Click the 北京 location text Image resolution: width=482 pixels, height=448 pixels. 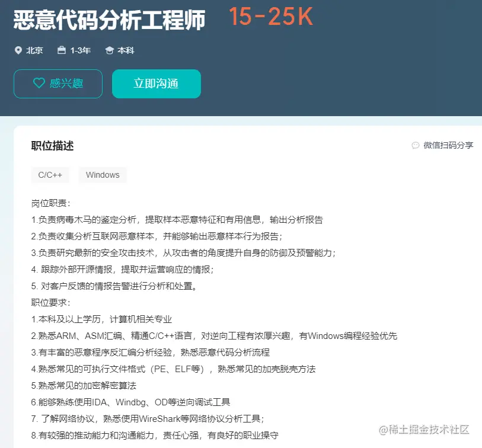pos(34,50)
